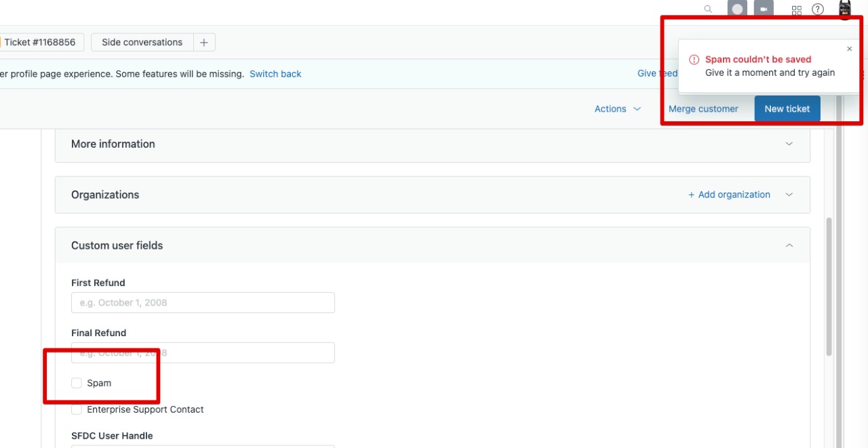This screenshot has width=868, height=448.
Task: Click the First Refund date field
Action: pyautogui.click(x=203, y=303)
